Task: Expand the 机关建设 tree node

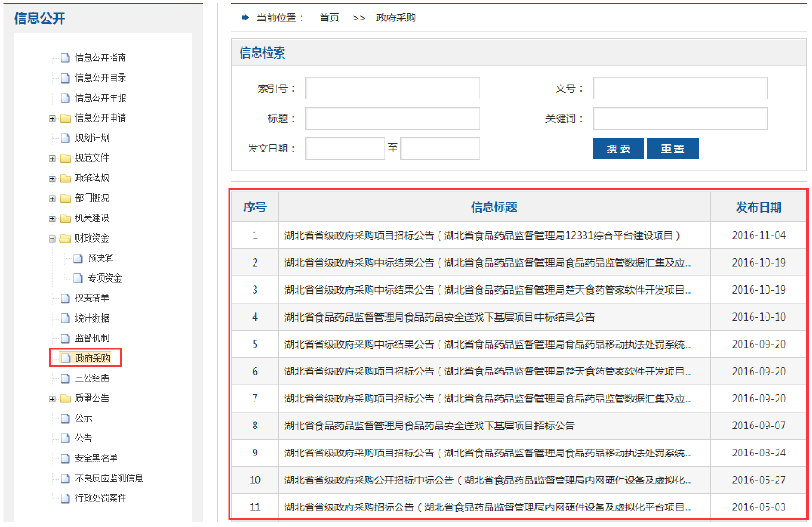Action: pyautogui.click(x=52, y=218)
